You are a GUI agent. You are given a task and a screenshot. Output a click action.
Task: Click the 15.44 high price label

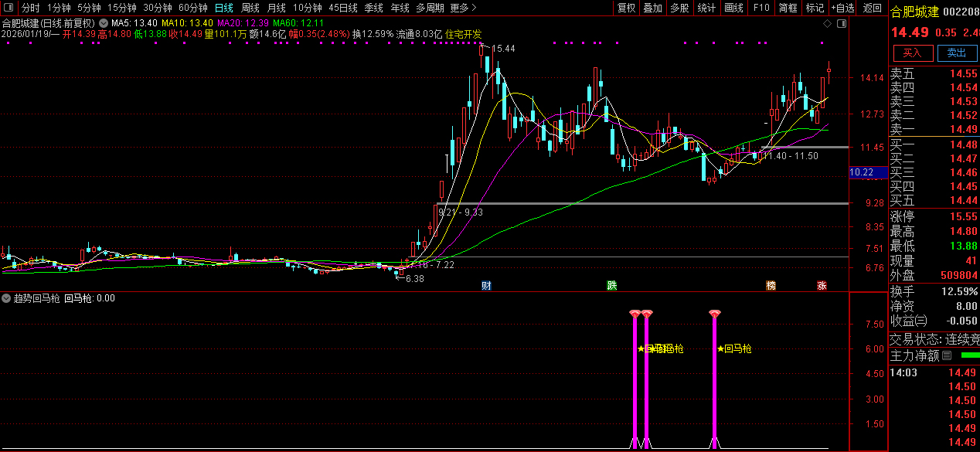(504, 49)
